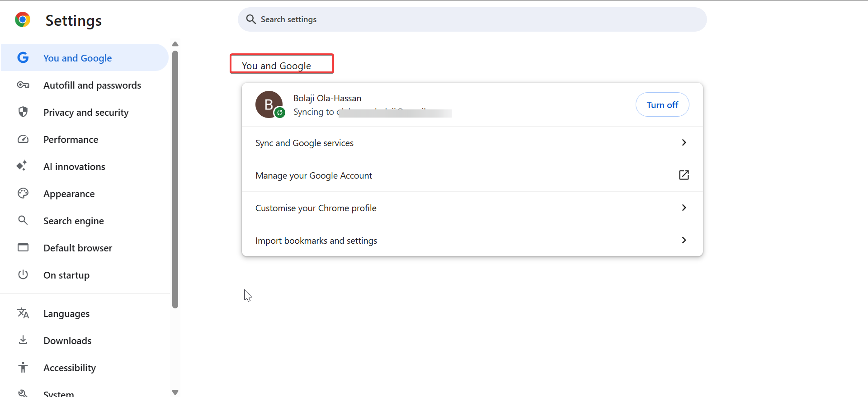Viewport: 868px width, 397px height.
Task: Expand Import bookmarks and settings chevron
Action: pos(684,241)
